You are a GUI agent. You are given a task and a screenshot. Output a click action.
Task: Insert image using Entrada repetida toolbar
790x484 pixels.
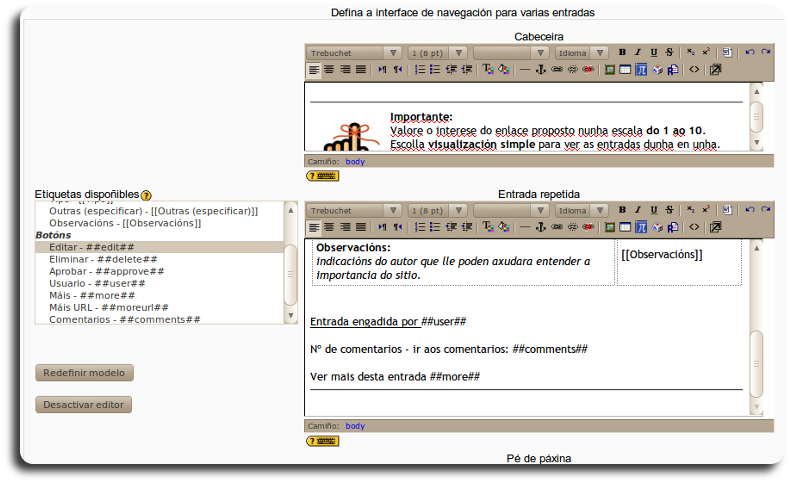point(609,227)
